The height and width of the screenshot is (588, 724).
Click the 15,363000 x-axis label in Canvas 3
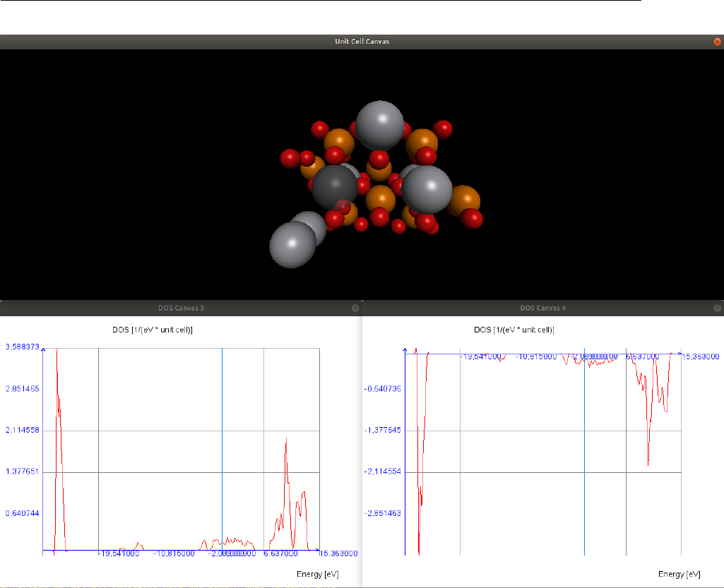click(340, 554)
